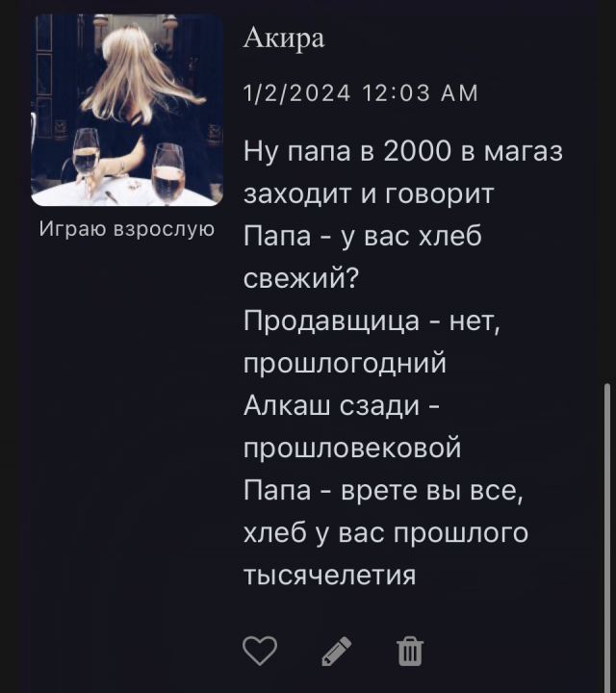Like the post with the heart icon

coord(260,651)
